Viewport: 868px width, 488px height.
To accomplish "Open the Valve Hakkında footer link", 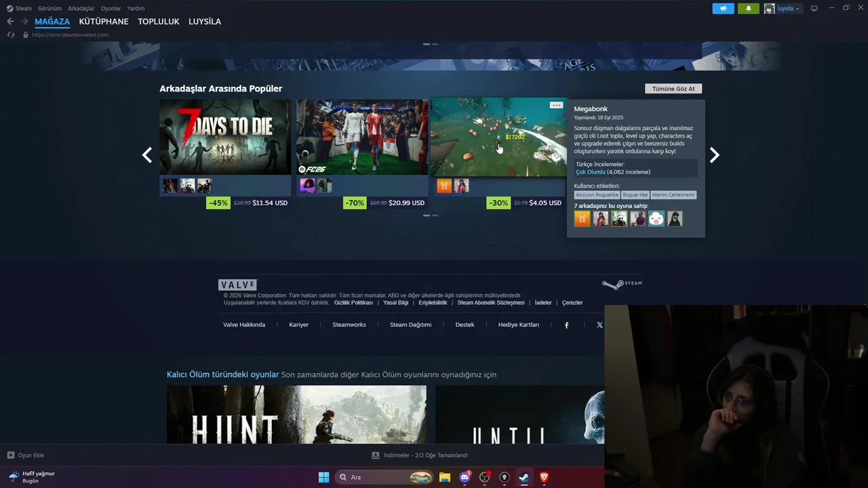I will click(x=244, y=325).
